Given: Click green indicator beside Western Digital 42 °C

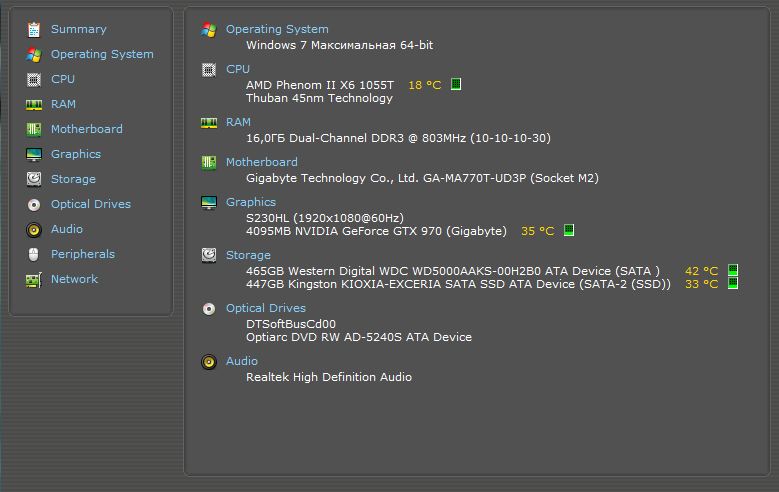Looking at the screenshot, I should point(733,270).
